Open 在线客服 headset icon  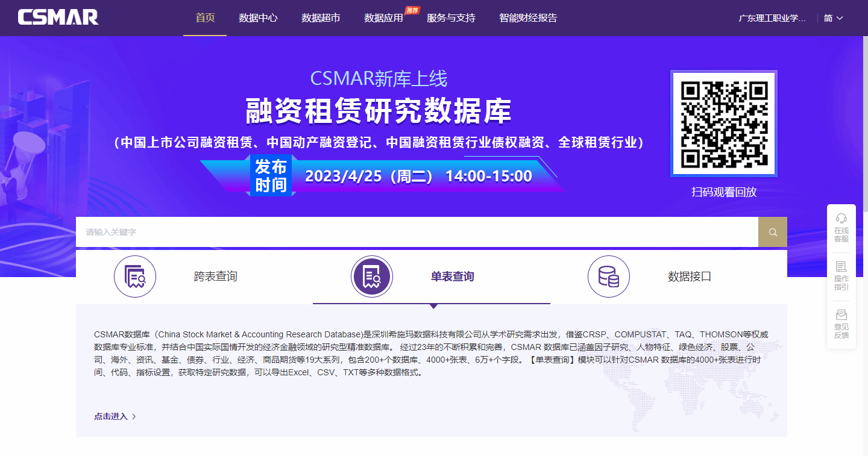coord(841,218)
